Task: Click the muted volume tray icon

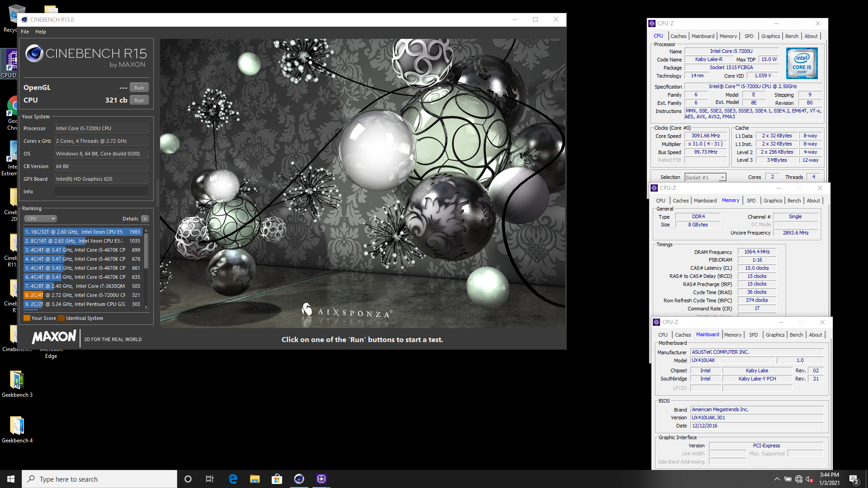Action: click(810, 479)
